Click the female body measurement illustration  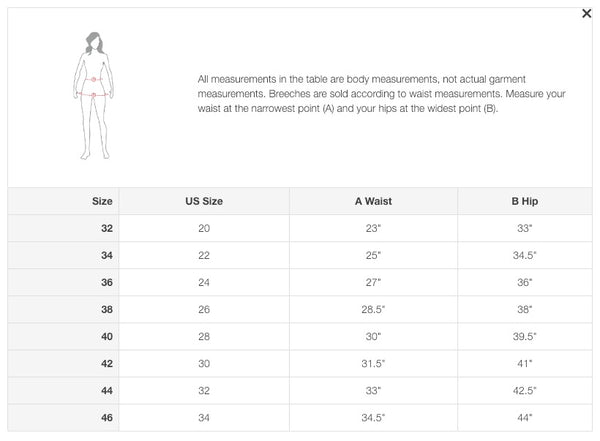coord(93,96)
